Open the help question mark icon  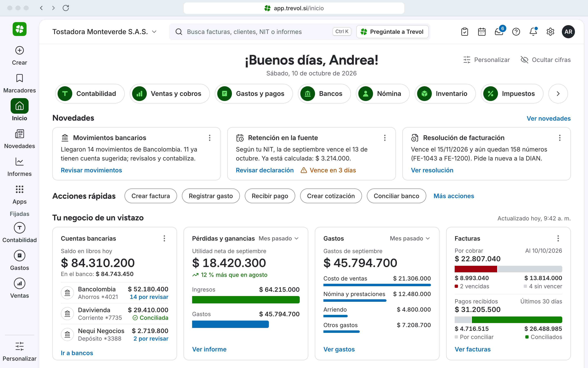pyautogui.click(x=516, y=32)
